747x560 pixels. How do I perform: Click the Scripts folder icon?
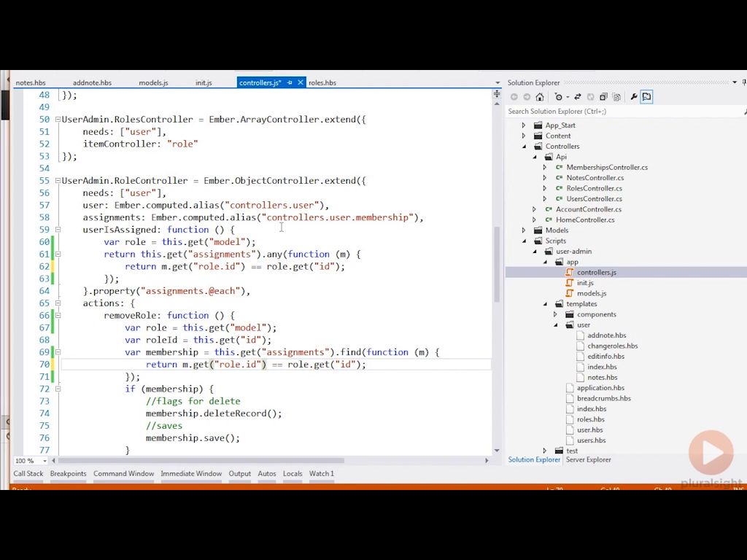point(538,241)
